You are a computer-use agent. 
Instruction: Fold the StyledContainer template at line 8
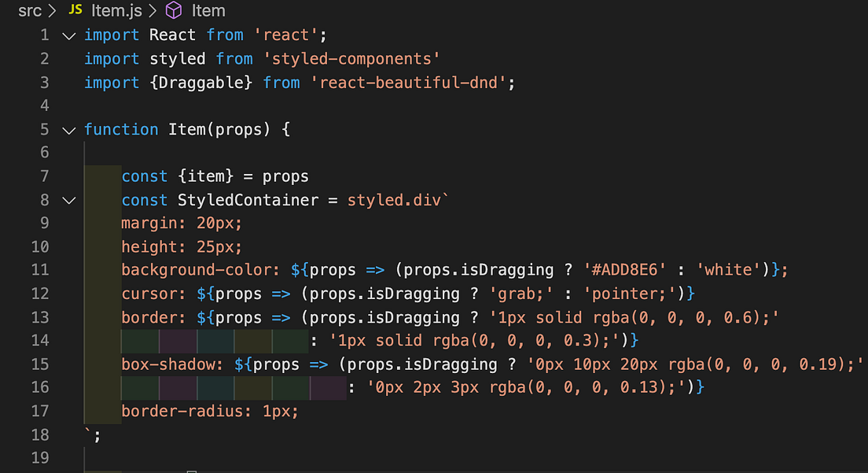(x=68, y=201)
